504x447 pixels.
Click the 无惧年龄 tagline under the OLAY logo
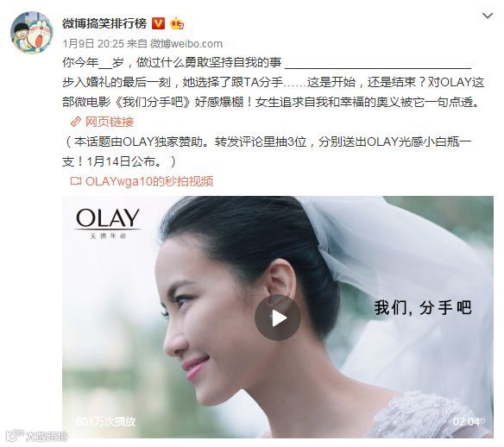(108, 236)
